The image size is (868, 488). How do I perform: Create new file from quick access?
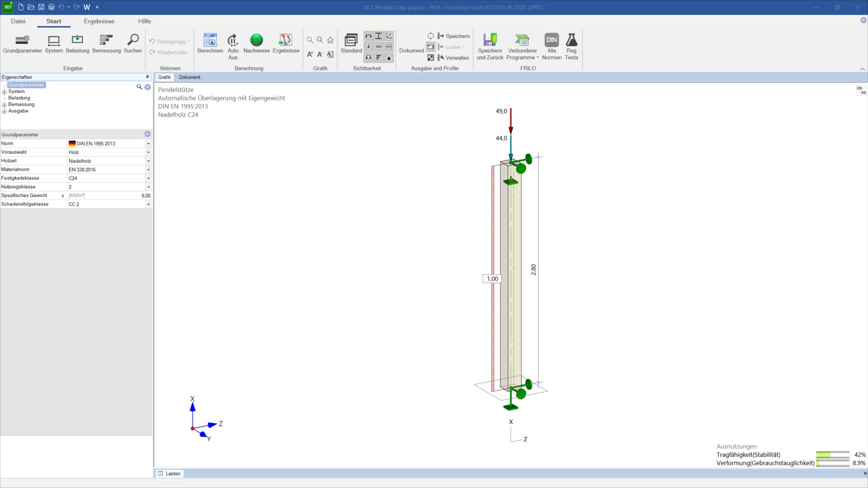tap(21, 7)
